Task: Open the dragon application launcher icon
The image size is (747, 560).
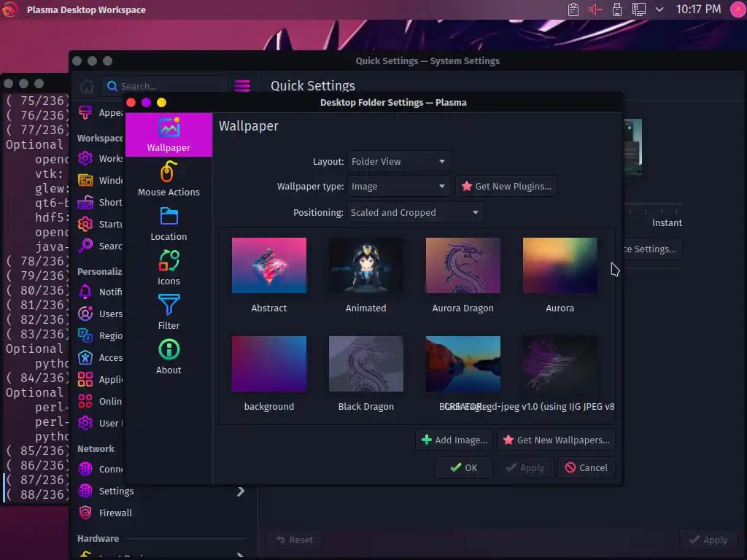Action: 9,9
